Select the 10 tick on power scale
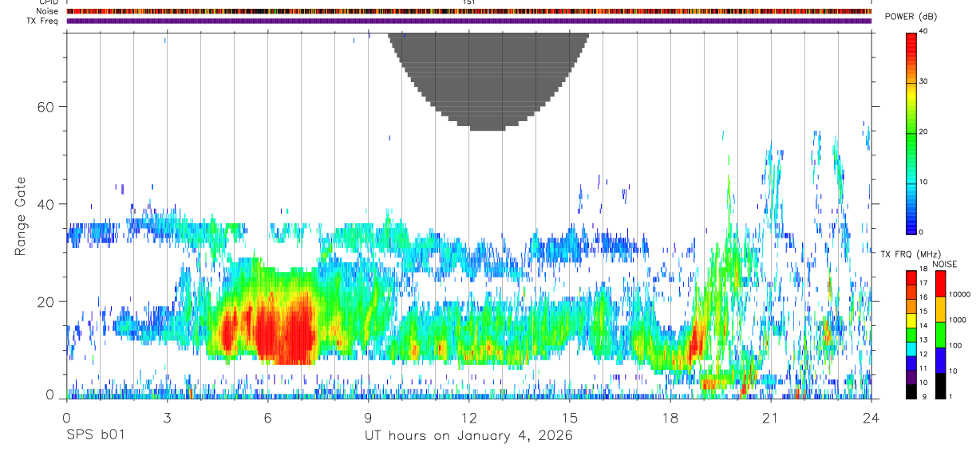 pos(923,183)
